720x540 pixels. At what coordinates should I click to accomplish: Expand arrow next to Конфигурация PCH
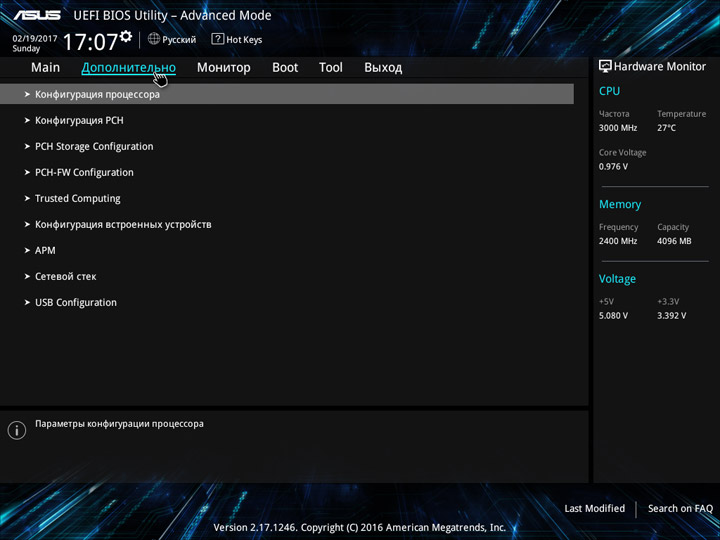(27, 120)
